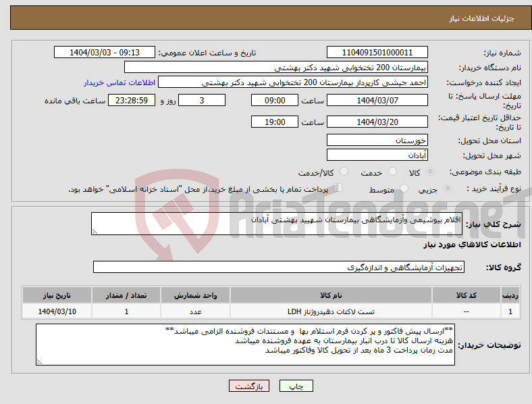Viewport: 532px width, 404px height.
Task: Click the item name cell تست لاکتات دهیدروژناز LDH
Action: click(x=331, y=311)
